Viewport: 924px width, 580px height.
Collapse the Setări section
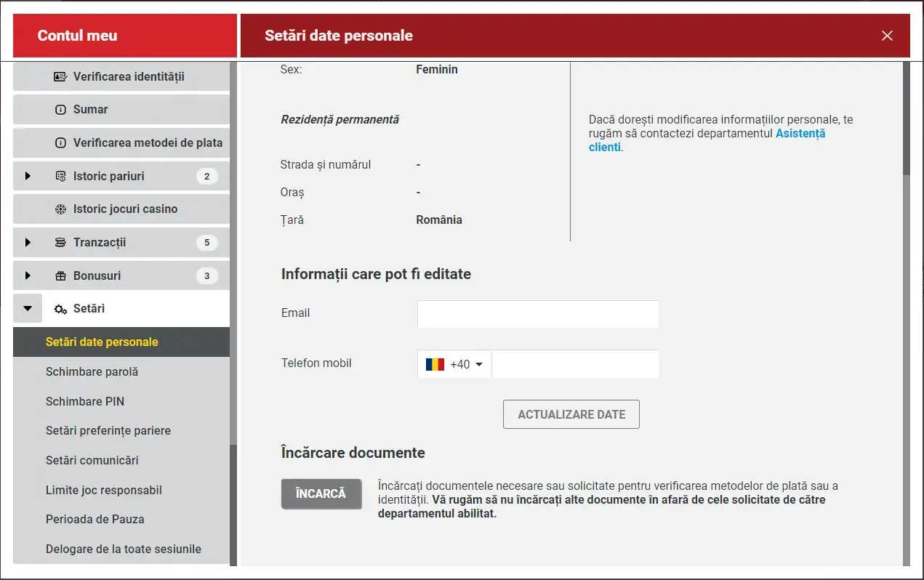coord(28,308)
